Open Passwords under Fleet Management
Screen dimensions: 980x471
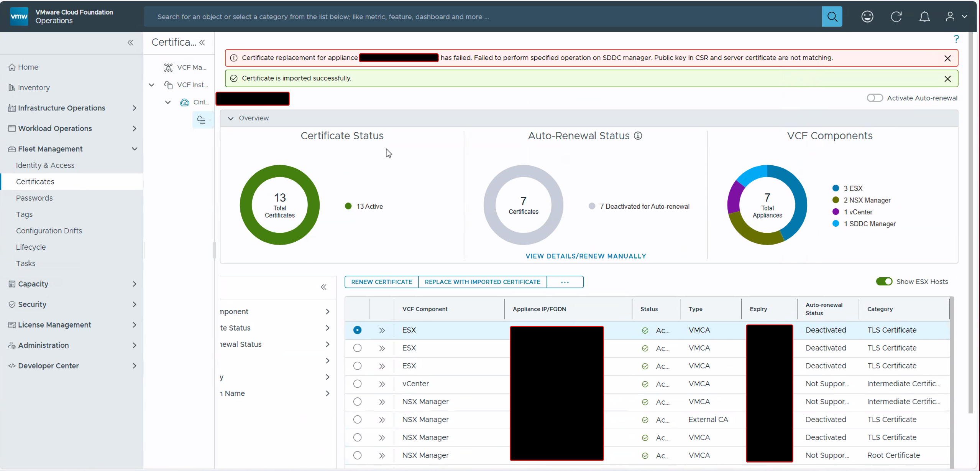tap(34, 198)
